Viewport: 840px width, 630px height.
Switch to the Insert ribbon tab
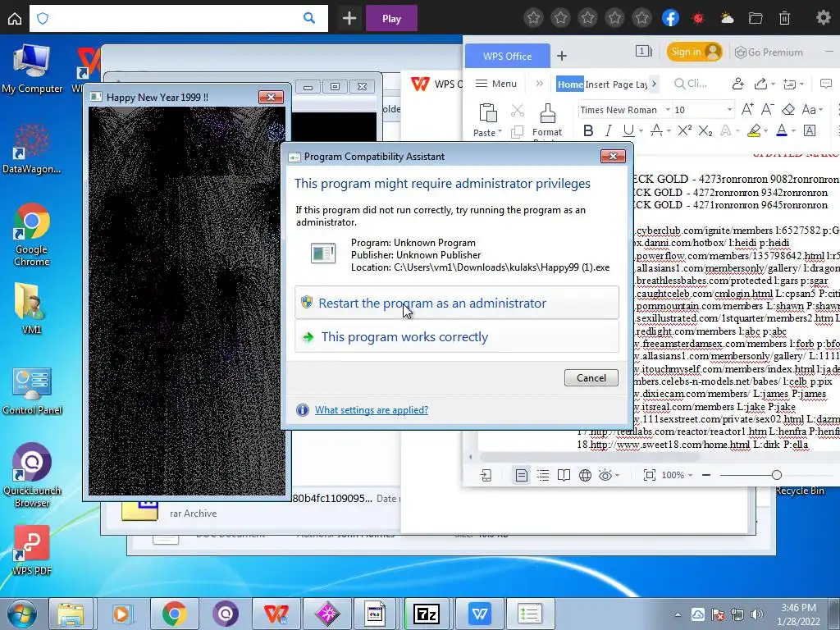[x=597, y=84]
